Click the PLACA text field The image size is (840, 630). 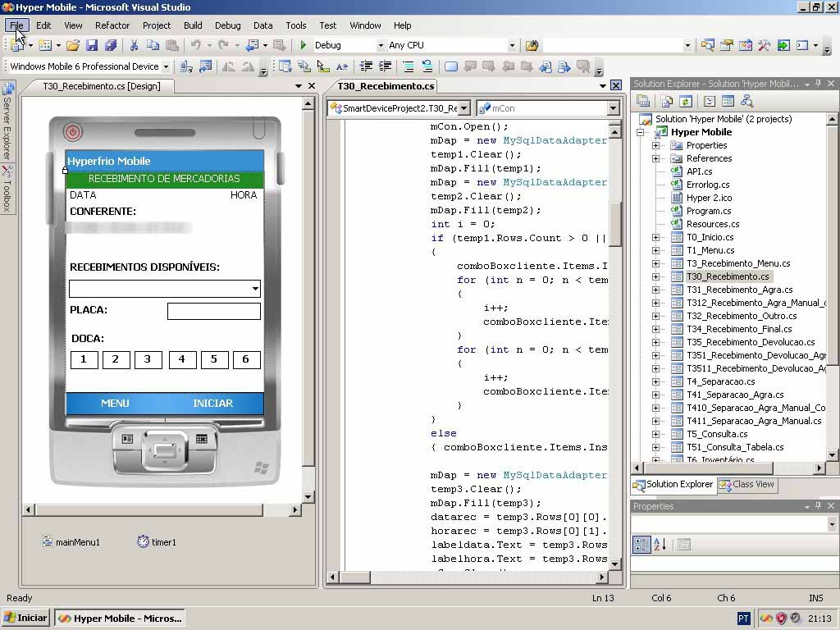pyautogui.click(x=214, y=311)
